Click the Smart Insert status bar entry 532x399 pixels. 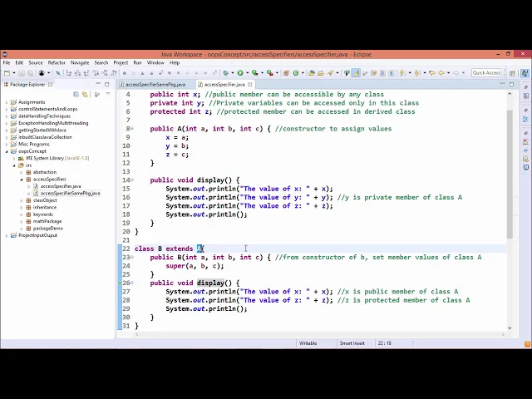(352, 343)
